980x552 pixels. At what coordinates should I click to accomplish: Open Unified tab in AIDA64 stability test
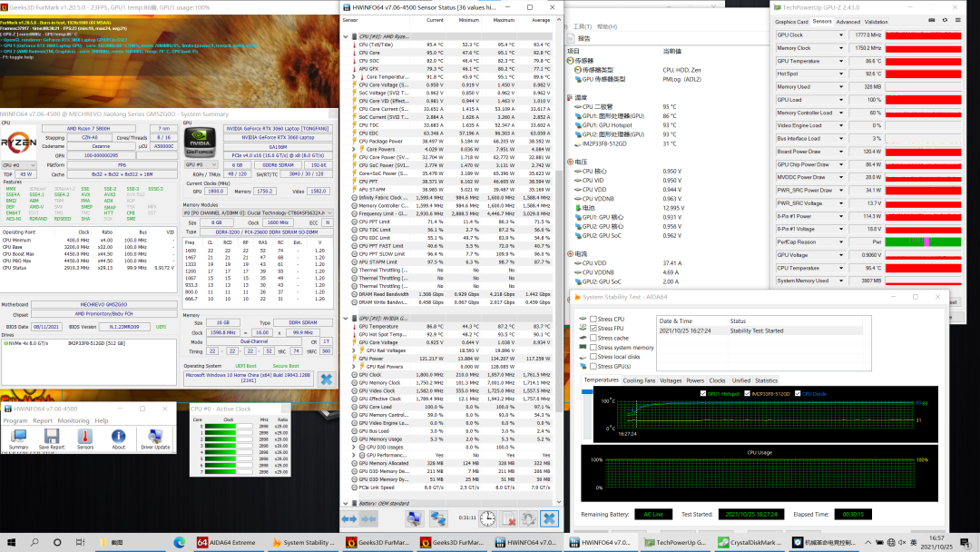[x=740, y=380]
